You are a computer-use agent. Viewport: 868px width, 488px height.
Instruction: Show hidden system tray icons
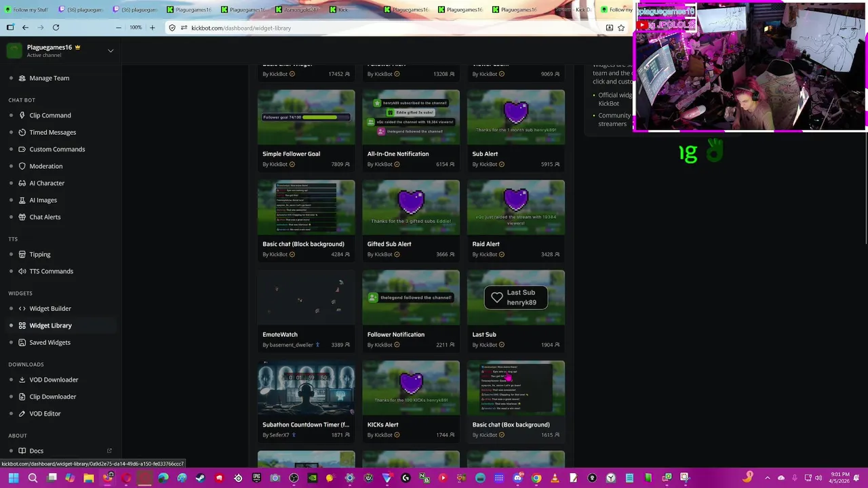pos(767,478)
